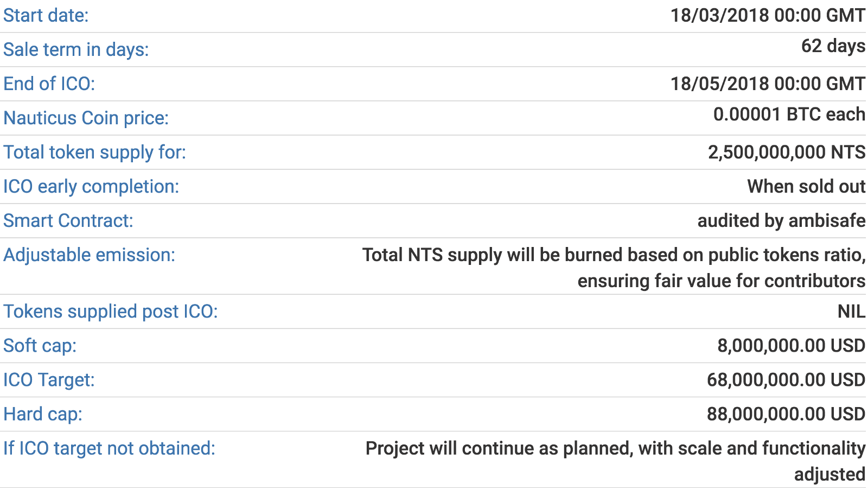Click the '2,500,000,000 NTS' supply value
868x488 pixels.
[786, 152]
